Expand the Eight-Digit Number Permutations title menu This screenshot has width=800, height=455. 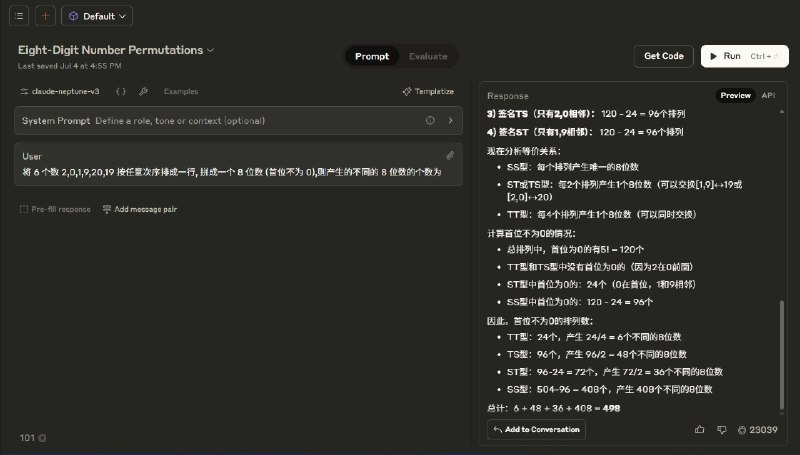click(210, 50)
